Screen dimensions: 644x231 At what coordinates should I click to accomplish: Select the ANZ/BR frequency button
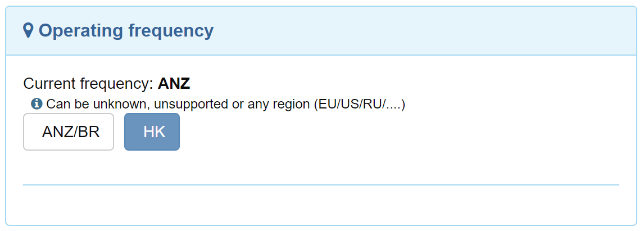pos(69,132)
